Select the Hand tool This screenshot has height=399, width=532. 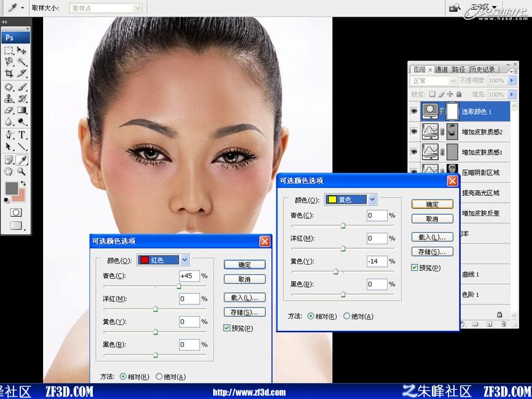9,171
